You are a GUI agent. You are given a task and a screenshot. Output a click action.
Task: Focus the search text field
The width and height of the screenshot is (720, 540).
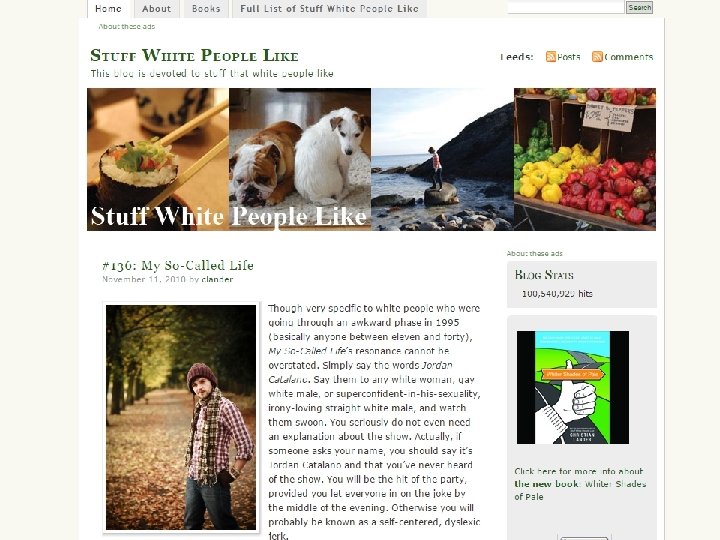click(566, 7)
